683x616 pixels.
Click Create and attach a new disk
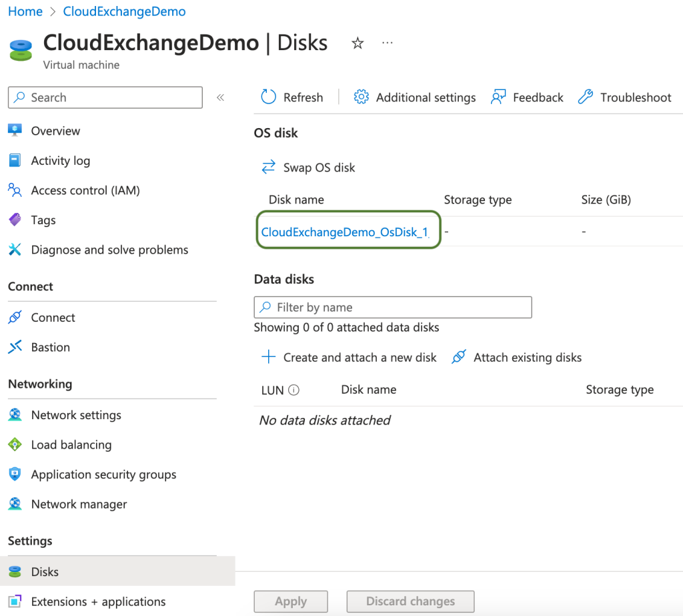tap(360, 357)
